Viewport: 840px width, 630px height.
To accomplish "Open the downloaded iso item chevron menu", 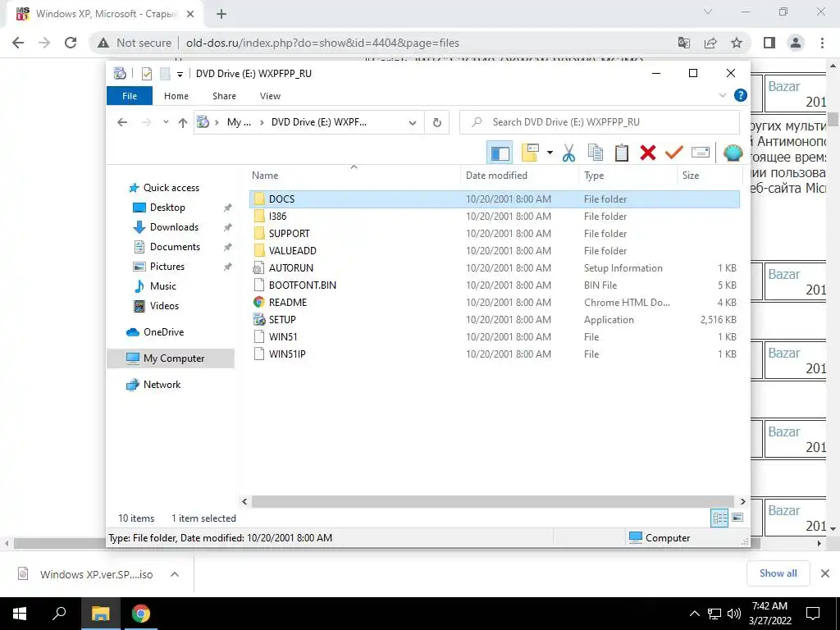I will [x=175, y=574].
